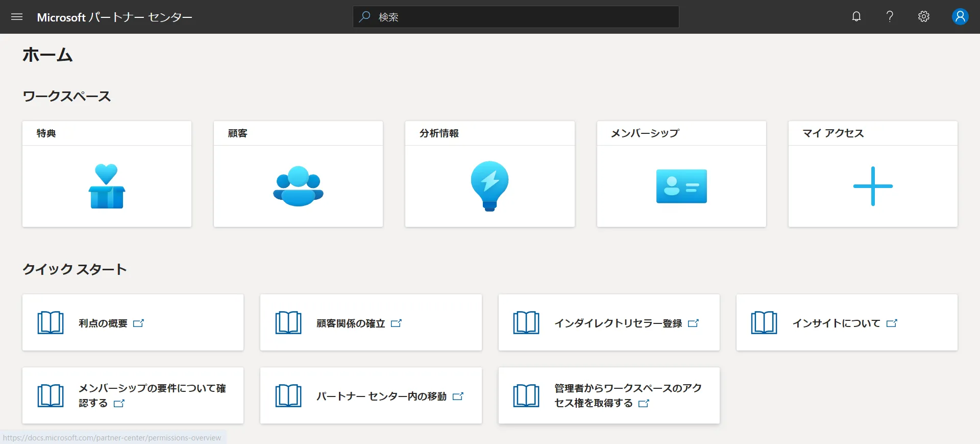The height and width of the screenshot is (444, 980).
Task: Click the book icon beside 利点の概要
Action: click(x=51, y=322)
